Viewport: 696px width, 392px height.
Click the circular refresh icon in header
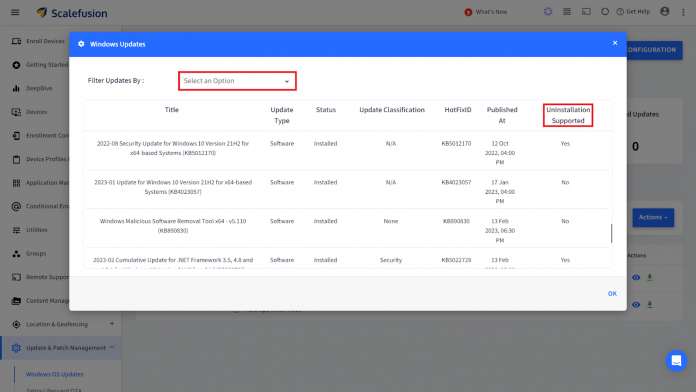point(605,12)
